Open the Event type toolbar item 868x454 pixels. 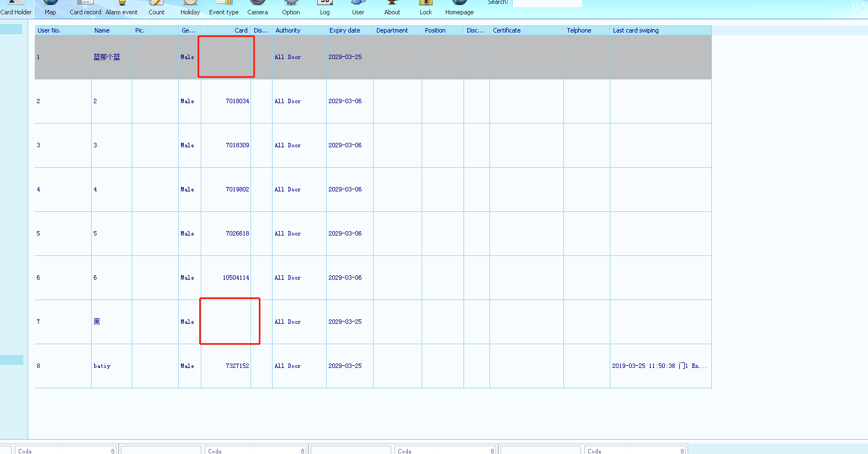click(x=224, y=8)
